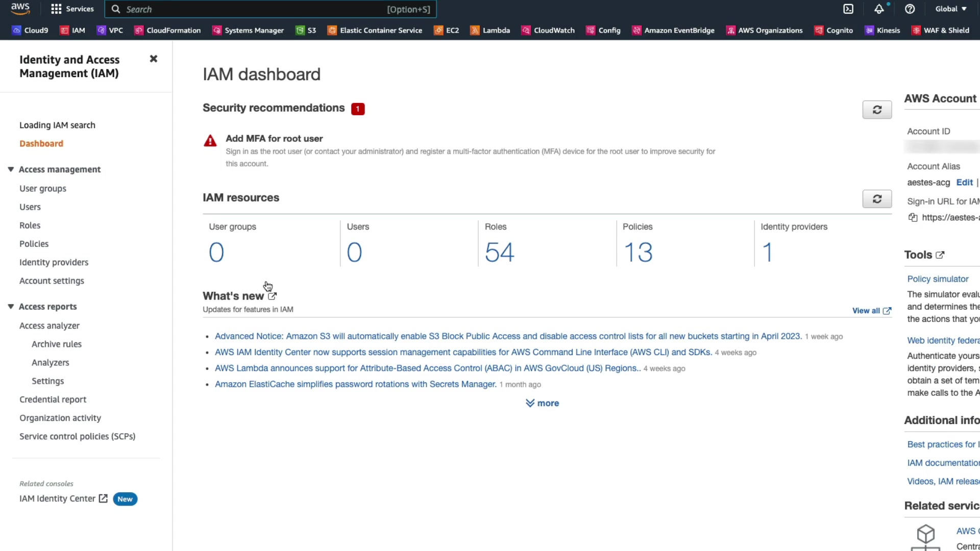Click the AWS logo home icon

[20, 8]
